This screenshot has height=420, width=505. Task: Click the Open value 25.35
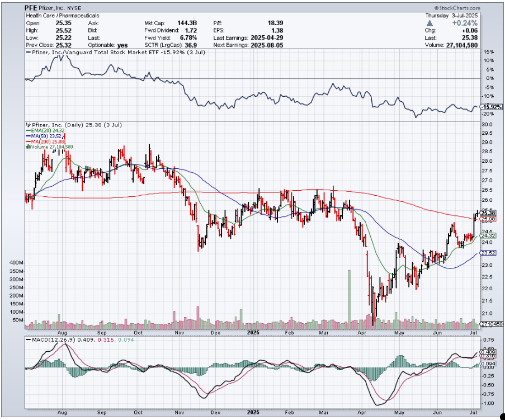coord(63,23)
